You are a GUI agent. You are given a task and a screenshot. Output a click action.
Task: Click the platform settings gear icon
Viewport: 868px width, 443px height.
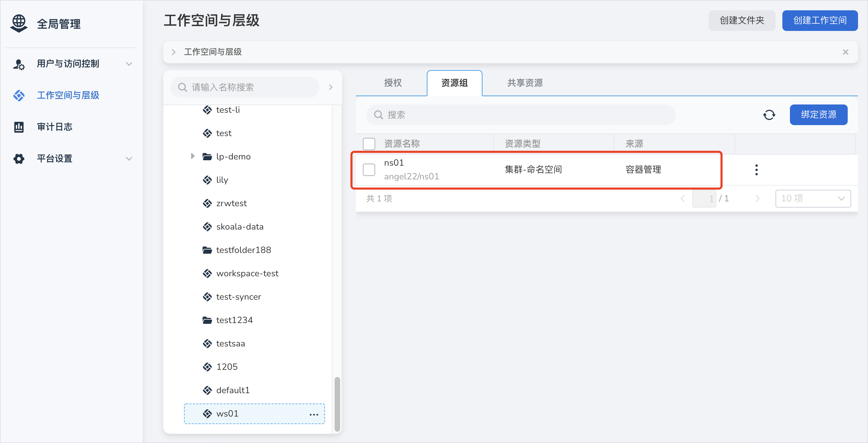(19, 159)
